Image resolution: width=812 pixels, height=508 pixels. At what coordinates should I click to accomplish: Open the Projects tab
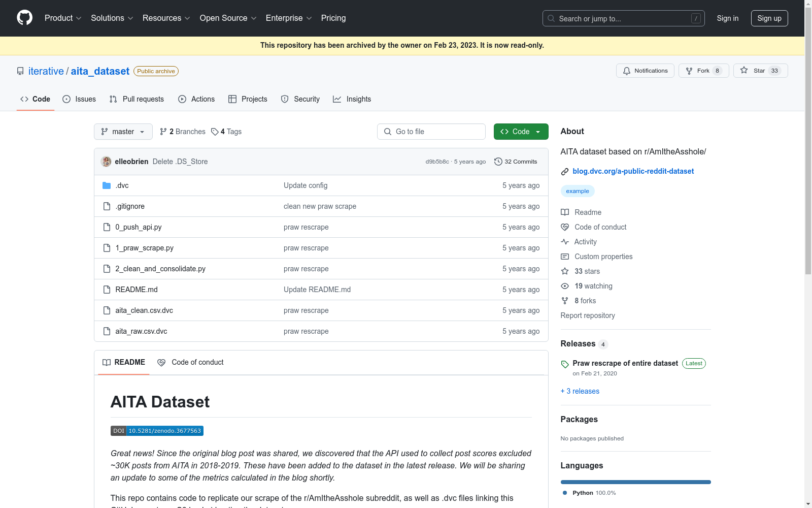pyautogui.click(x=248, y=99)
